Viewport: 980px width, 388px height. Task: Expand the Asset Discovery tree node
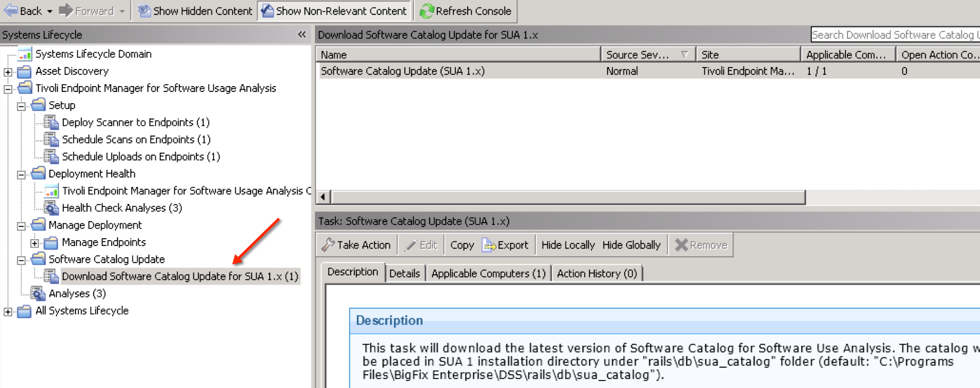[x=8, y=72]
